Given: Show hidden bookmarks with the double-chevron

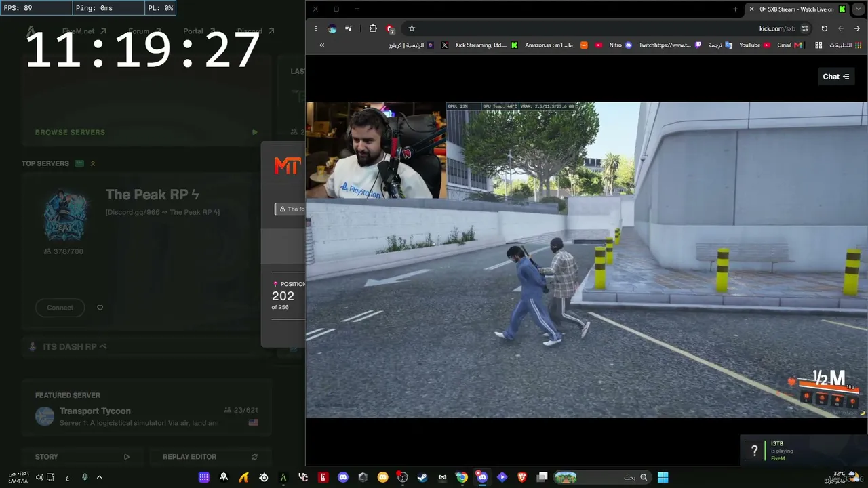Looking at the screenshot, I should click(321, 45).
